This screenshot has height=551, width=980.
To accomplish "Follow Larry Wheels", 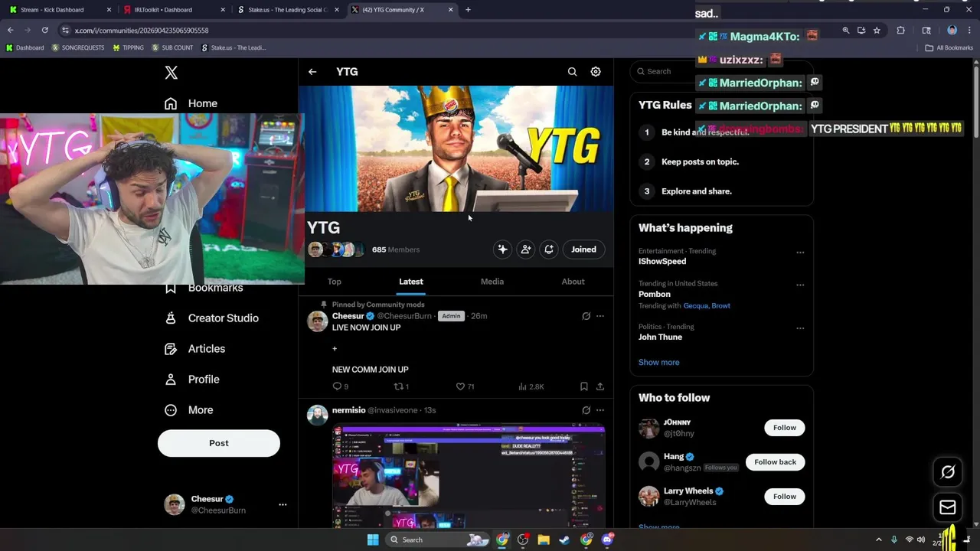I will [784, 497].
